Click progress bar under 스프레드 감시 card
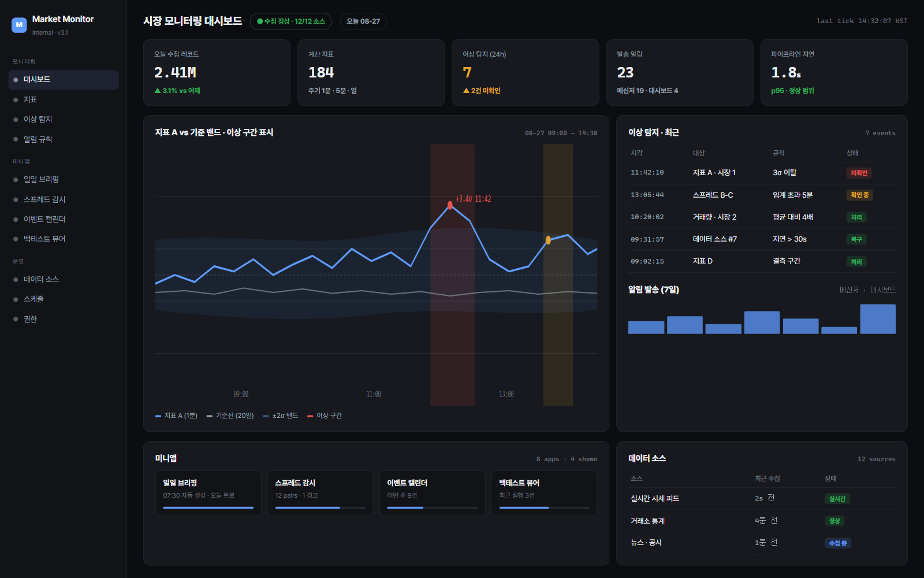 tap(320, 507)
